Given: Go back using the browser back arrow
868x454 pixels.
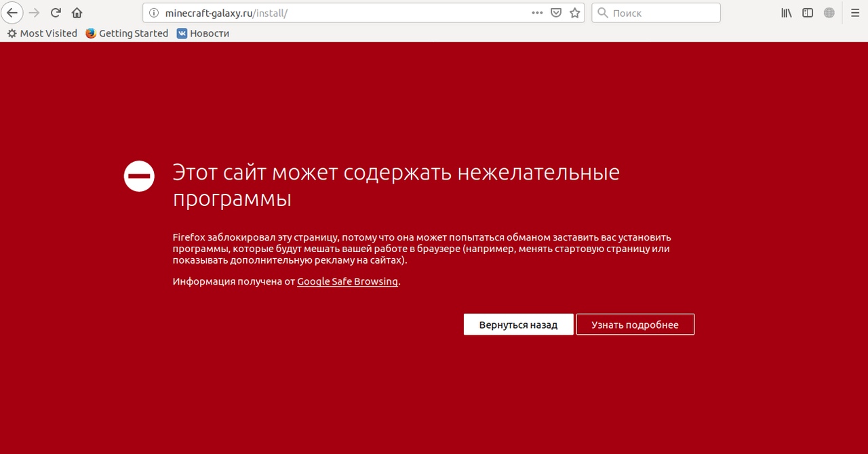Looking at the screenshot, I should click(12, 13).
